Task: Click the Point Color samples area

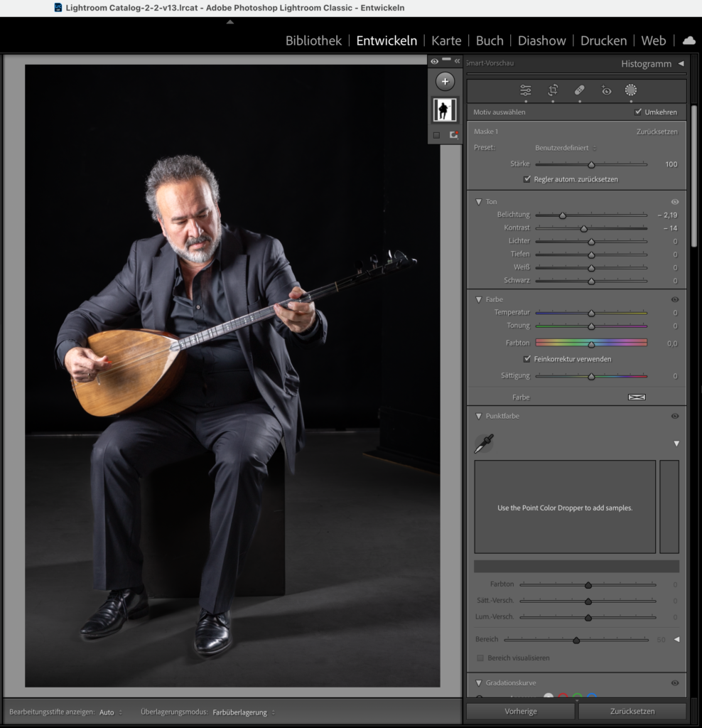Action: point(565,507)
